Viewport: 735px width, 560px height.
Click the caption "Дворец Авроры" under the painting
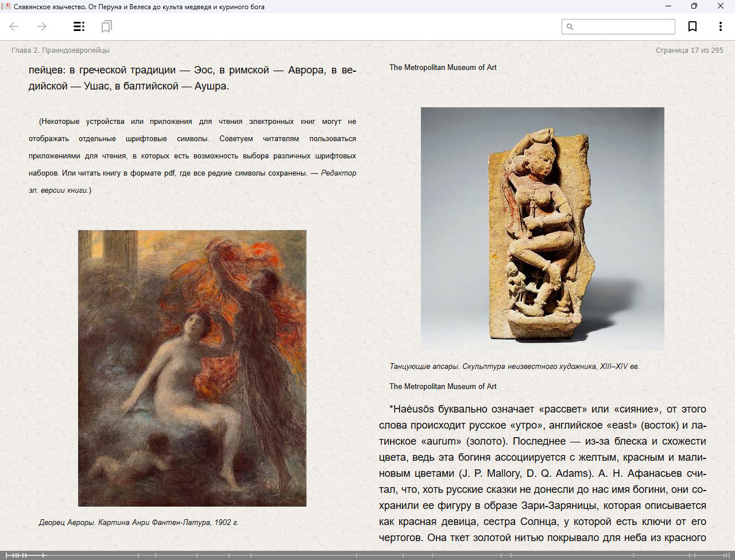click(x=138, y=523)
